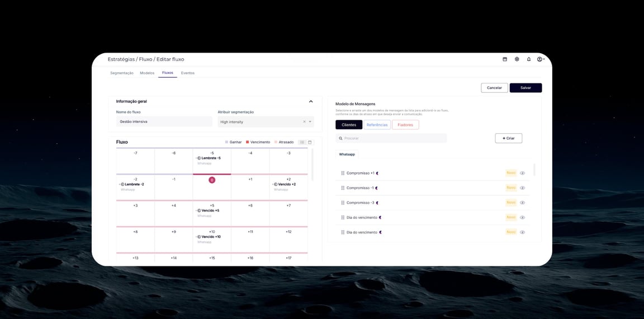Preview Compromisso -3 template with eye icon

[x=522, y=203]
